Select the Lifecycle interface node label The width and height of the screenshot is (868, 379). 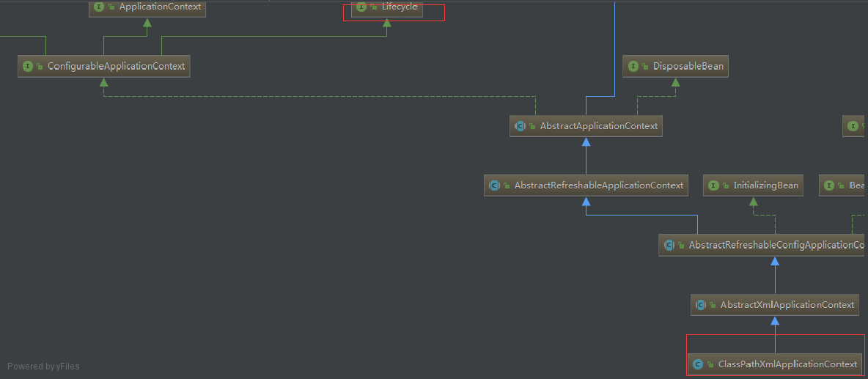point(400,7)
